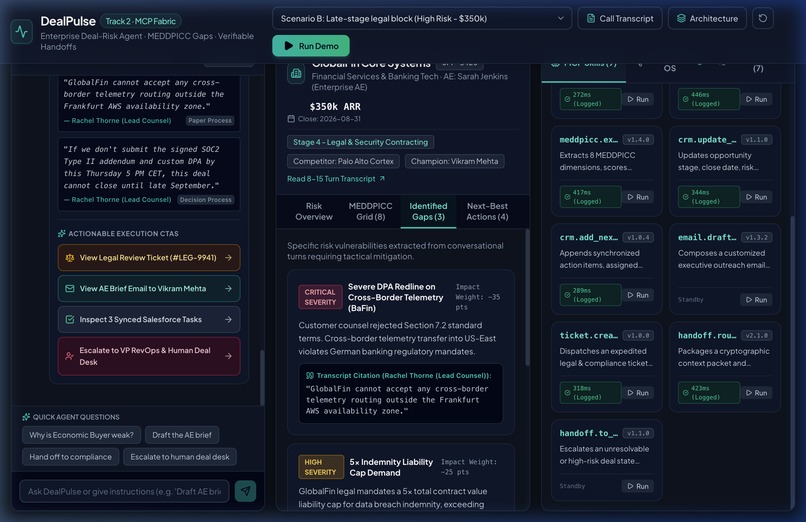This screenshot has width=806, height=522.
Task: Click the 417ms (Logged) status badge
Action: pyautogui.click(x=591, y=197)
